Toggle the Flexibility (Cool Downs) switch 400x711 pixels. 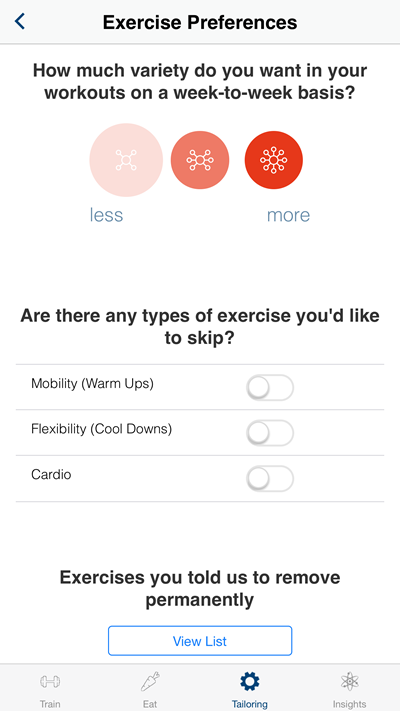point(270,433)
